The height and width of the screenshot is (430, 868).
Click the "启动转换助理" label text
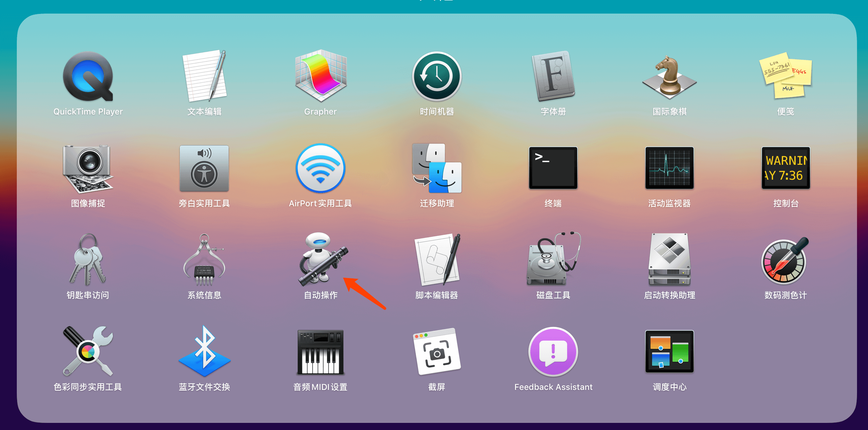coord(669,295)
